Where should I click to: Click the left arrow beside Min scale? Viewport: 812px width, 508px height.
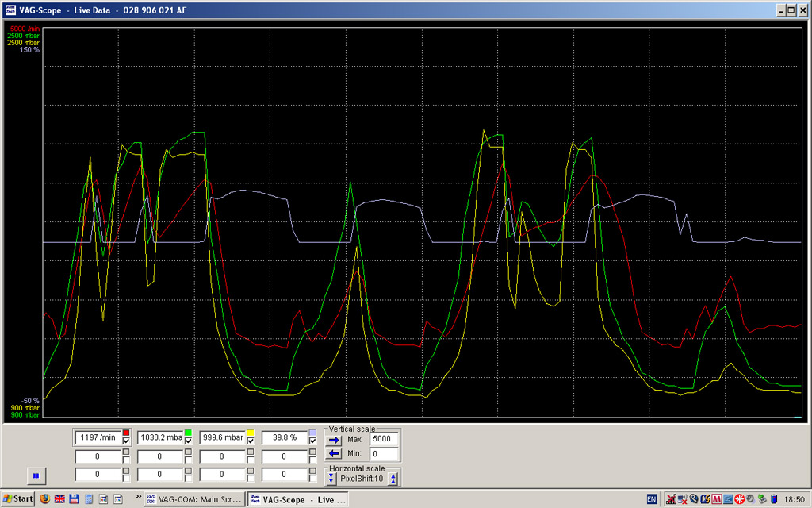pos(334,453)
